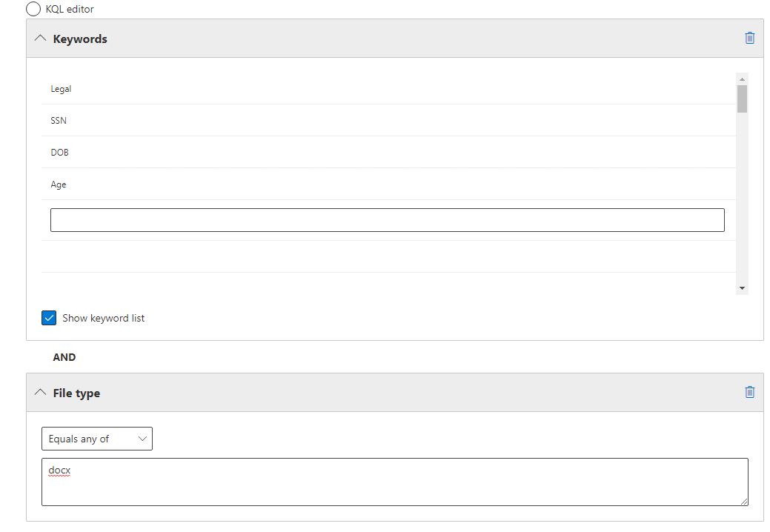Click the keyword list scrollbar thumb
The width and height of the screenshot is (770, 532).
[742, 99]
